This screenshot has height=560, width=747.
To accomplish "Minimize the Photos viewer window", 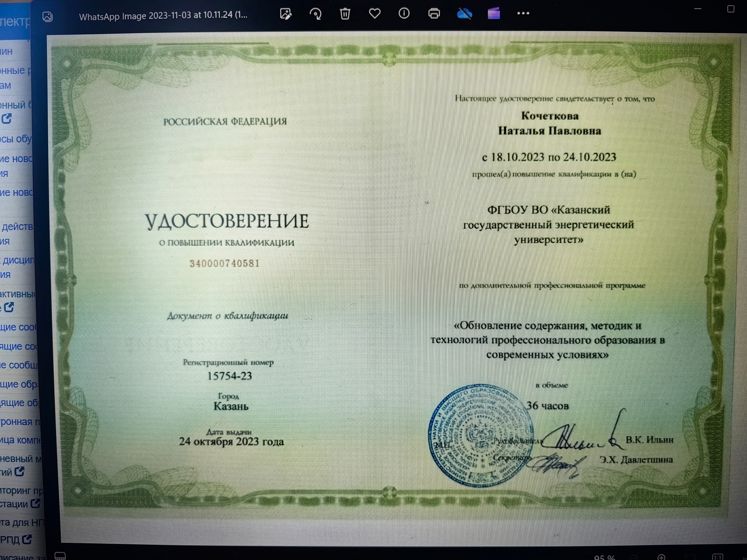I will click(698, 9).
